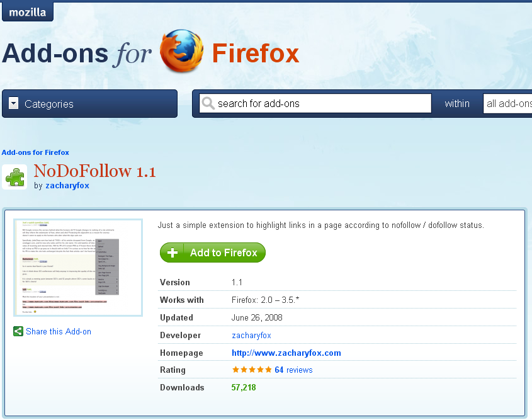Open Share this Add-on link
The height and width of the screenshot is (420, 532).
click(59, 331)
